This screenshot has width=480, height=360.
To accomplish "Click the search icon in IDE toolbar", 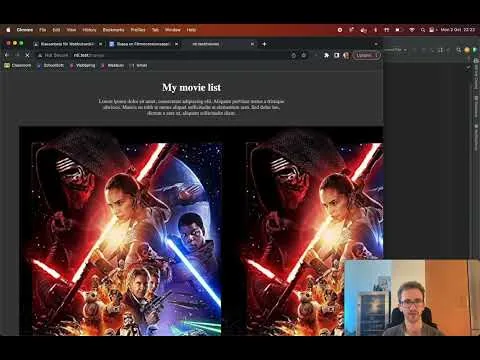I will click(x=459, y=50).
